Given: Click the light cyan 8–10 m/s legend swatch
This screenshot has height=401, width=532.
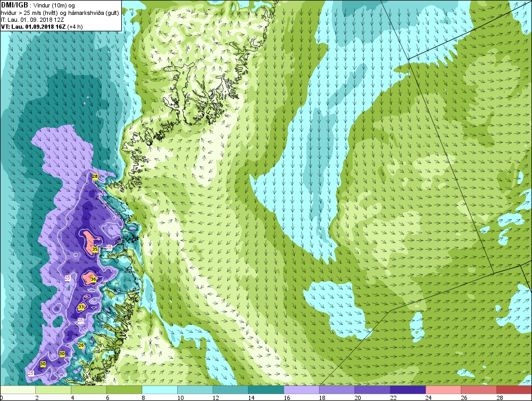Looking at the screenshot, I should coord(160,389).
